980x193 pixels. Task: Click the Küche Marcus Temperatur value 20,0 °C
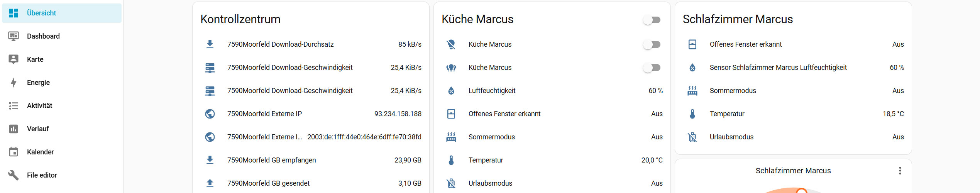[x=652, y=160]
